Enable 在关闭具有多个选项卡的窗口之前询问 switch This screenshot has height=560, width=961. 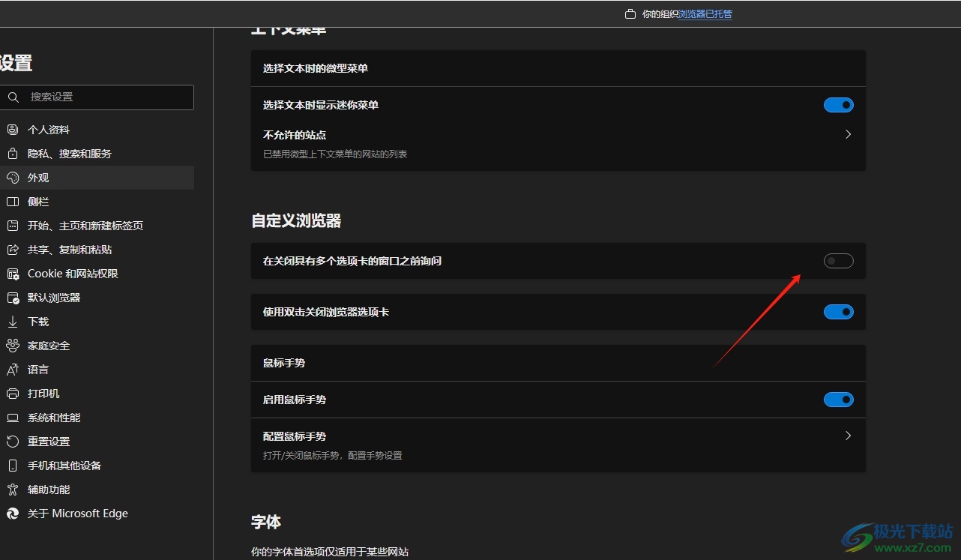(839, 261)
